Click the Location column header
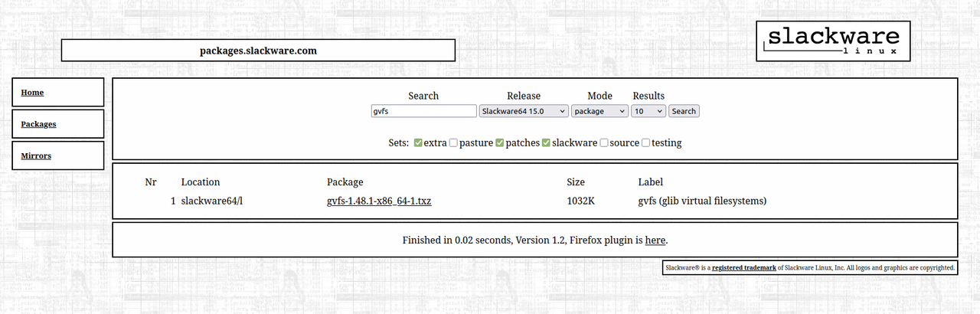The image size is (980, 314). [201, 182]
